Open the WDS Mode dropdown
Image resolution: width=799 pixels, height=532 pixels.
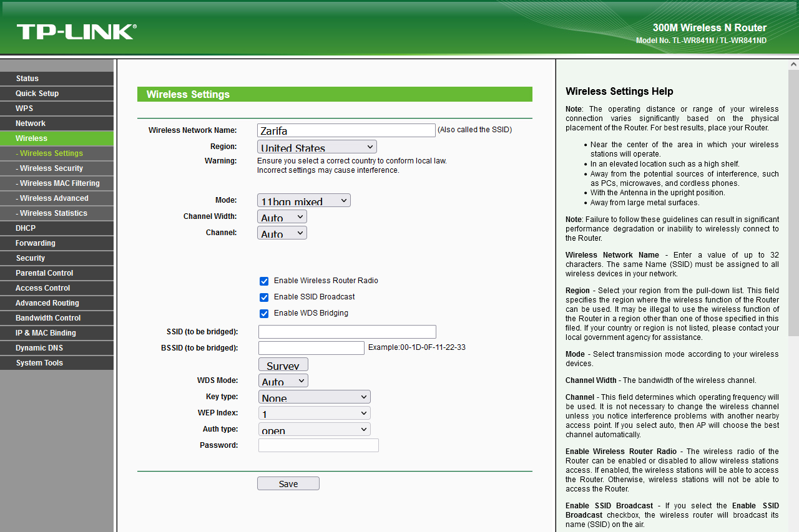283,380
